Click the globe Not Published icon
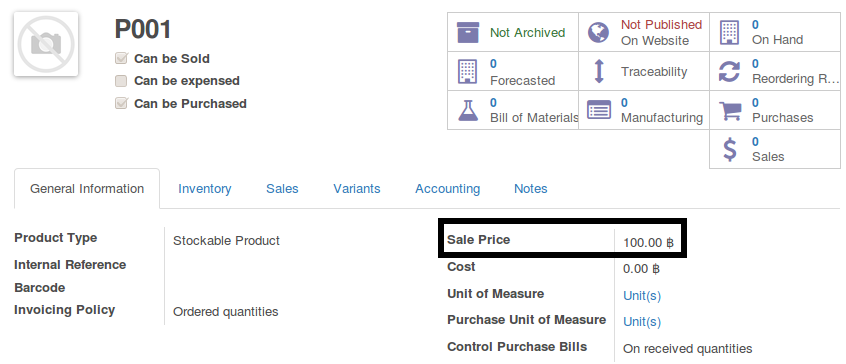Screen dimensions: 846x364 [598, 32]
